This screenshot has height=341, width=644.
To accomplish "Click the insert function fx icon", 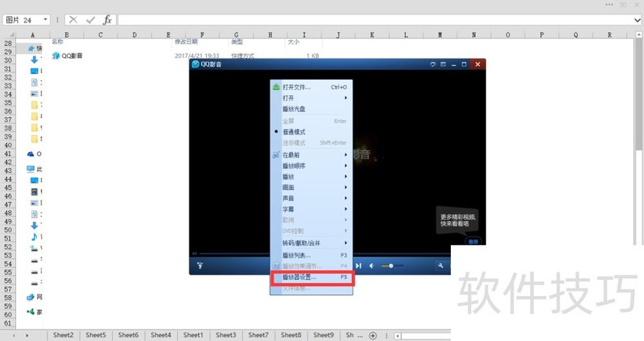I will tap(107, 19).
